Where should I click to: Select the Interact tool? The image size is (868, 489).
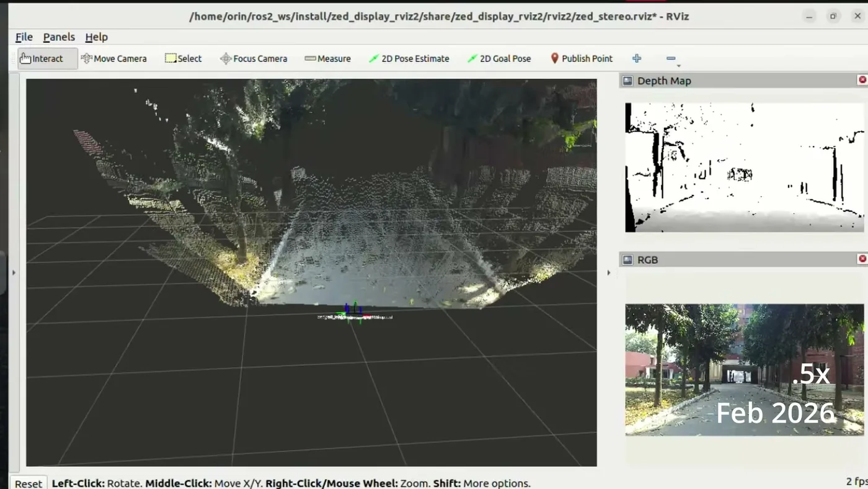(47, 58)
